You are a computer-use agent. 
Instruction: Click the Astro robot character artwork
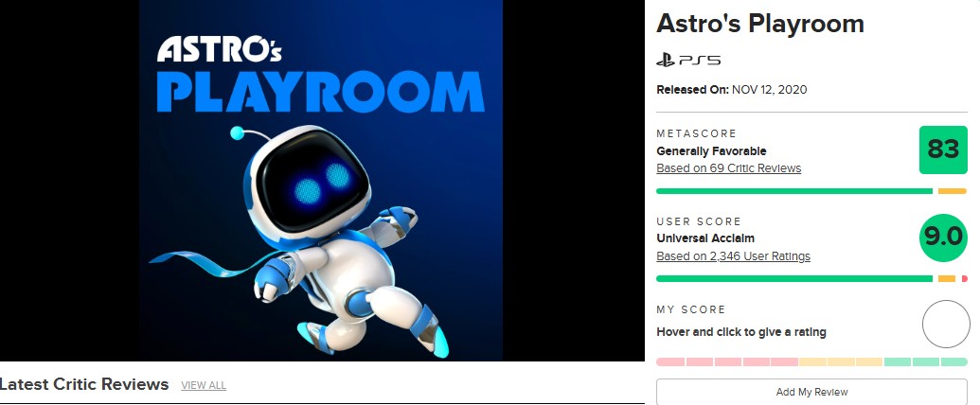click(299, 240)
